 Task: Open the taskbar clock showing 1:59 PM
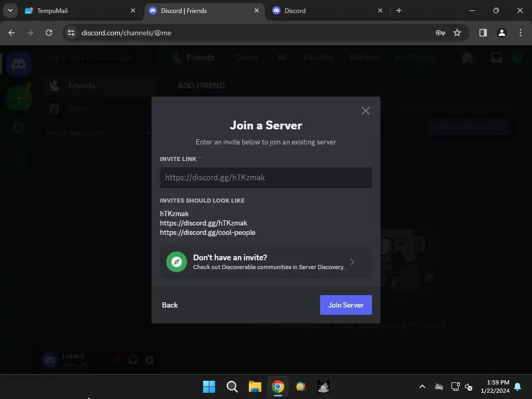(495, 387)
